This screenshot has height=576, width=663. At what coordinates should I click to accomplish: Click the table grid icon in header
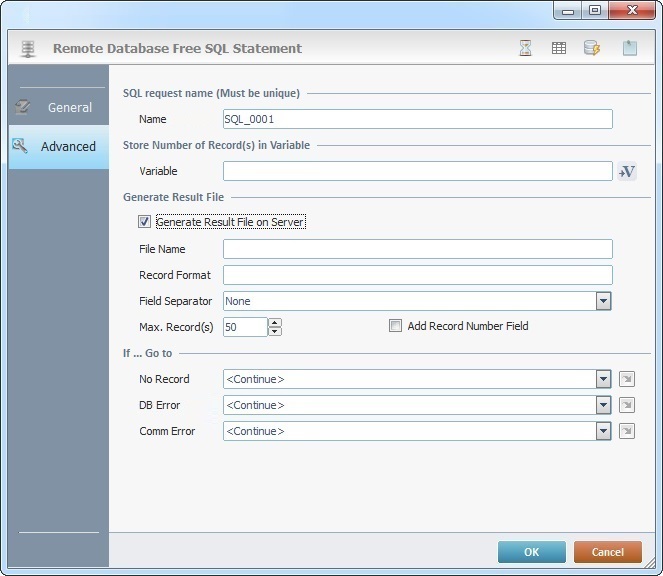[559, 48]
